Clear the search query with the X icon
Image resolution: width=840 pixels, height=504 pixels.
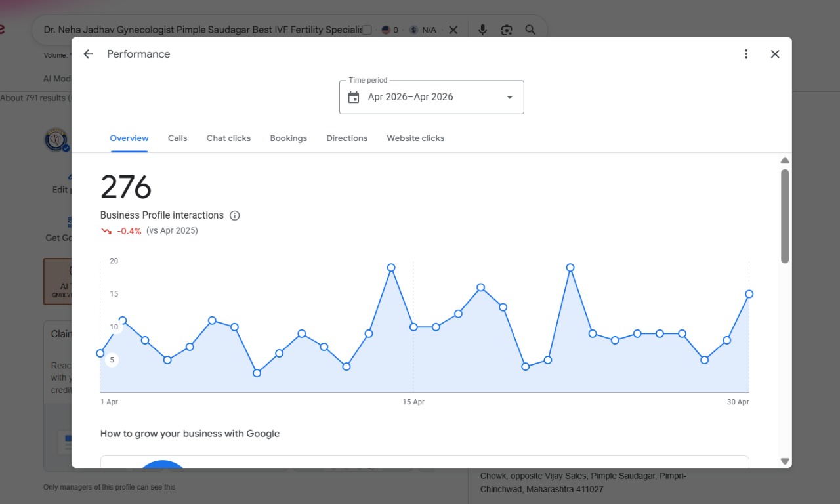point(453,30)
